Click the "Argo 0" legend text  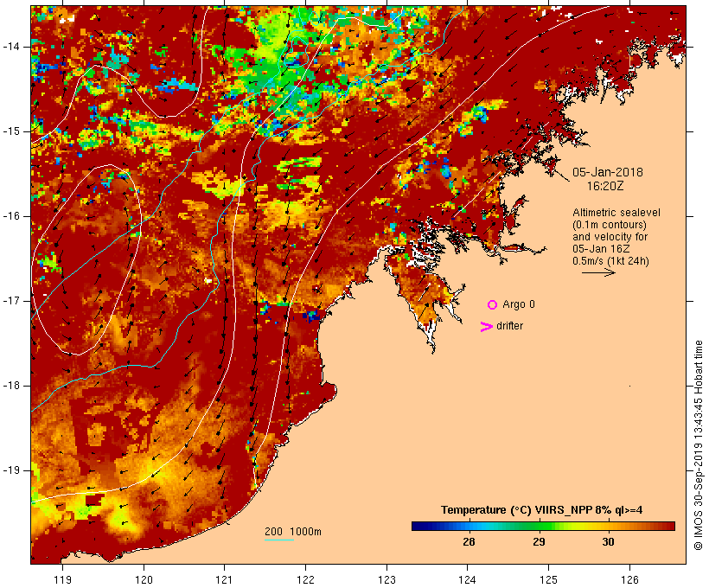click(519, 304)
